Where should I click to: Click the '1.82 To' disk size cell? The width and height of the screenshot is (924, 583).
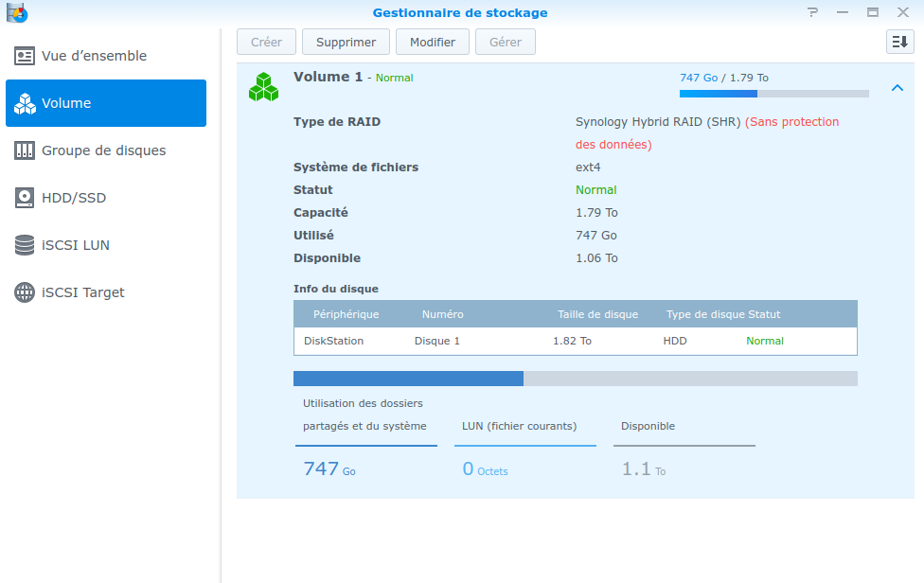[572, 341]
